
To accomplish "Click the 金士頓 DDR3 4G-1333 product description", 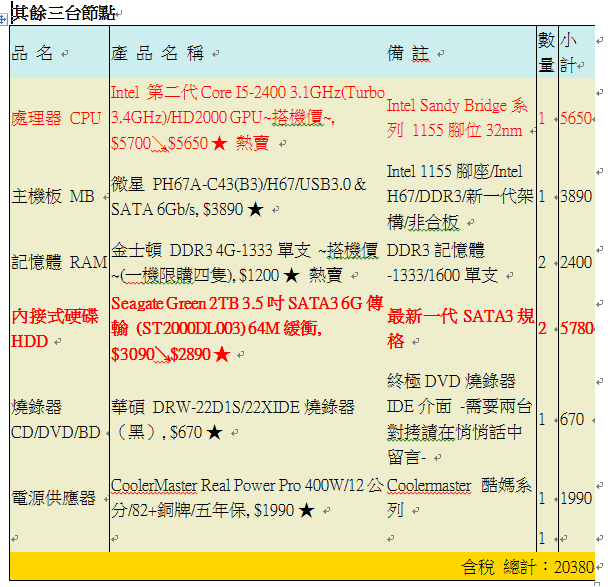I will point(245,262).
